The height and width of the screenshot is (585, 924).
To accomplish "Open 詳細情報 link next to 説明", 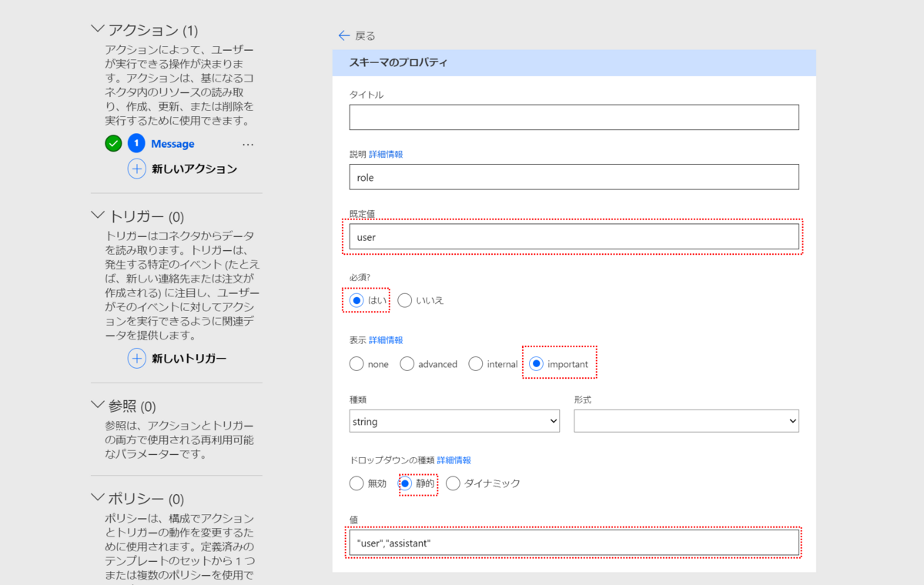I will (386, 154).
